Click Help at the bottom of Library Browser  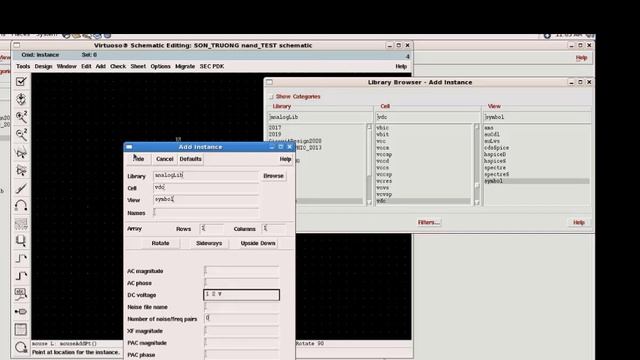coord(579,222)
